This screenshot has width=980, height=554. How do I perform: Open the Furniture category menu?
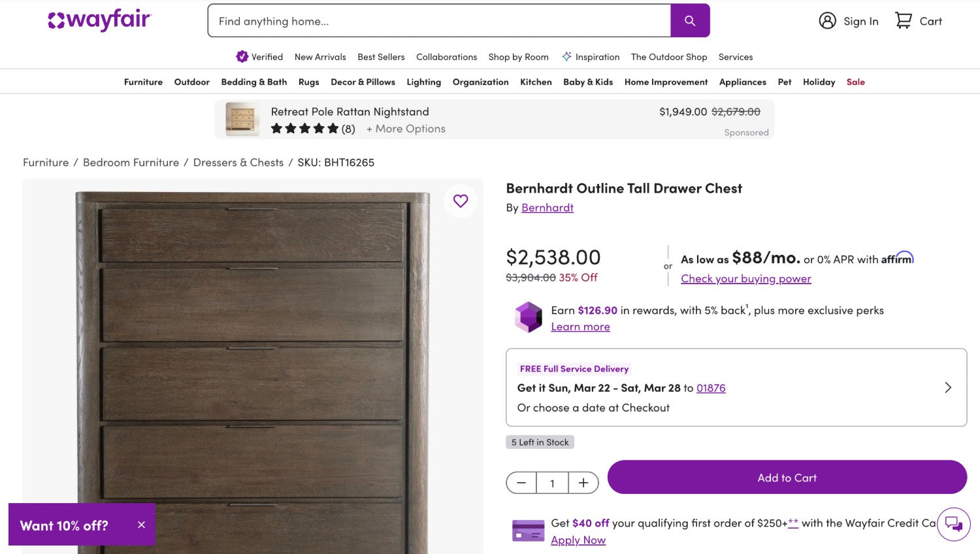pyautogui.click(x=143, y=82)
